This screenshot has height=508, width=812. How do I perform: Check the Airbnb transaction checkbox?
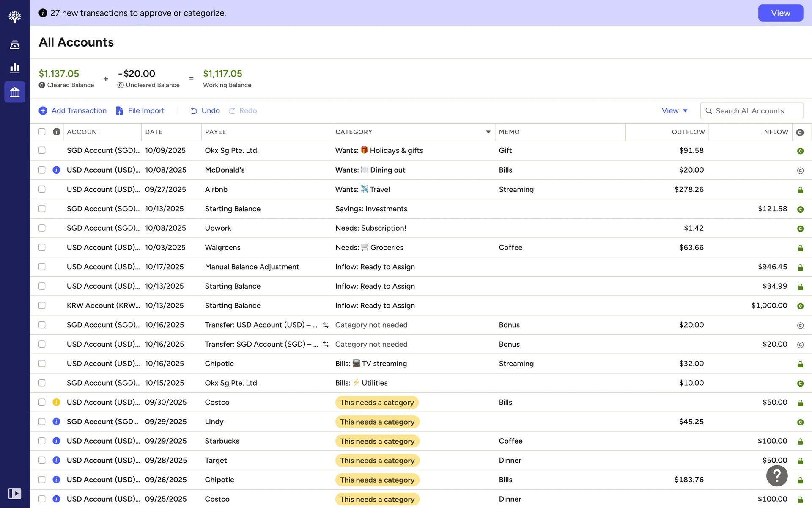42,189
